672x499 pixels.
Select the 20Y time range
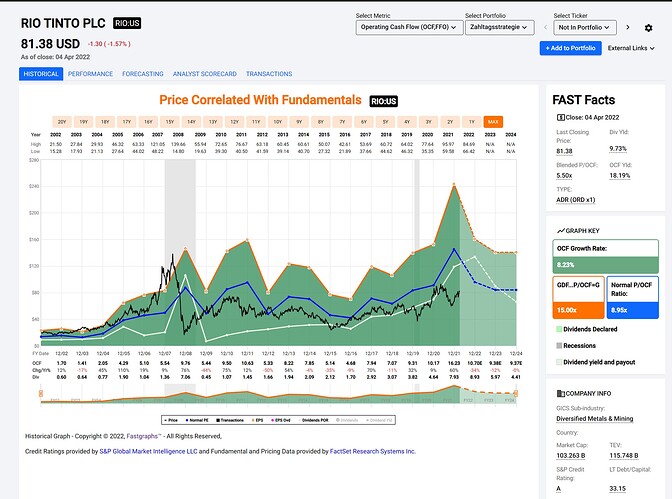(x=62, y=122)
